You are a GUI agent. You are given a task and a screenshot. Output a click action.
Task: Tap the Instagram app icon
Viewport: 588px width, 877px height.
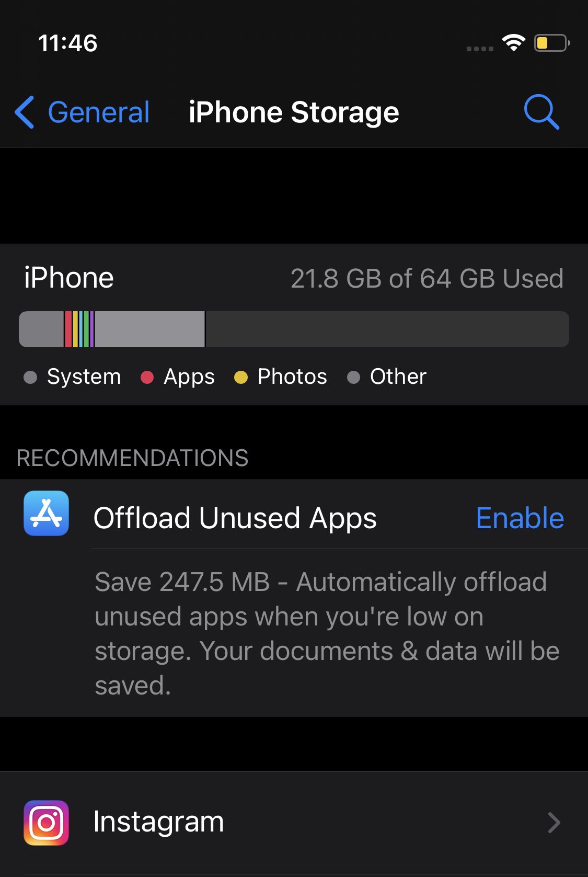coord(46,822)
